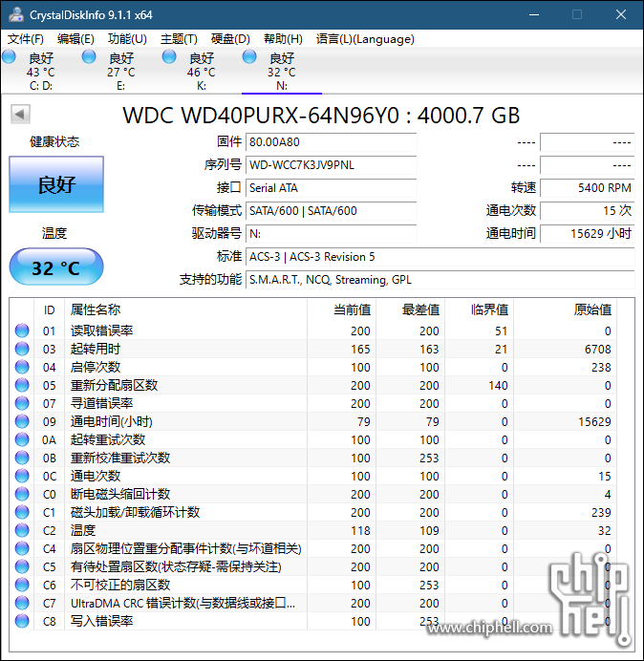The width and height of the screenshot is (644, 661).
Task: Click the 属性名称 column header
Action: pos(185,309)
